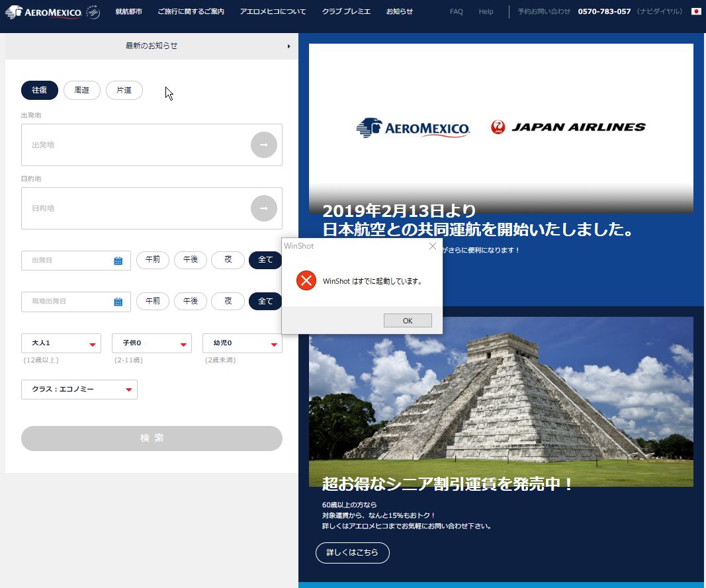Click the 検索 search button
Image resolution: width=706 pixels, height=588 pixels.
tap(152, 439)
